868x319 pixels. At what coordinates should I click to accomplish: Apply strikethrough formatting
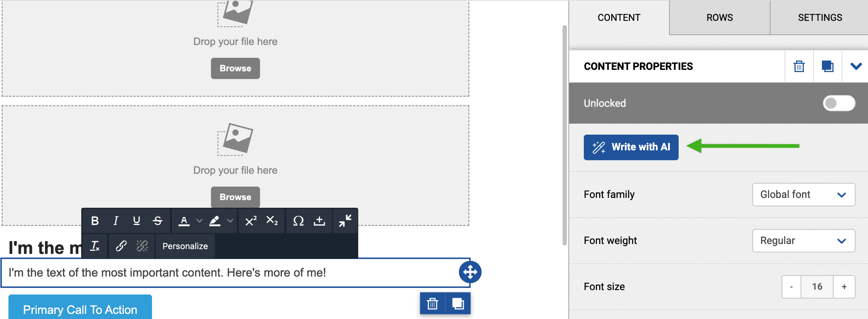[x=157, y=221]
